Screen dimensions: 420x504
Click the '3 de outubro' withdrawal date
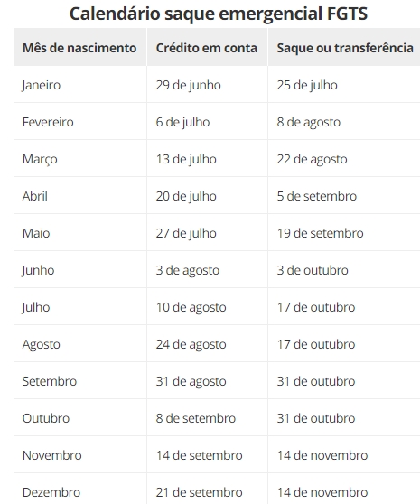313,270
